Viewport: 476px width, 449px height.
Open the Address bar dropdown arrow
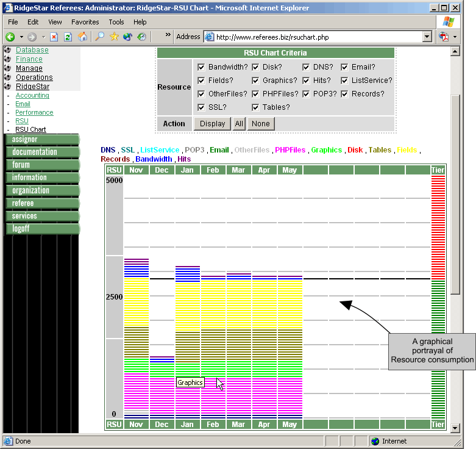click(427, 37)
